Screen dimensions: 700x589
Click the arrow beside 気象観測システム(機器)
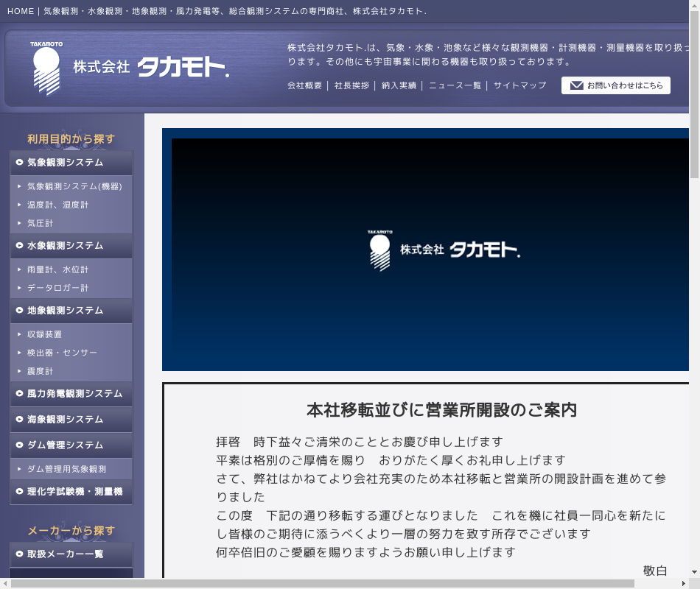19,186
